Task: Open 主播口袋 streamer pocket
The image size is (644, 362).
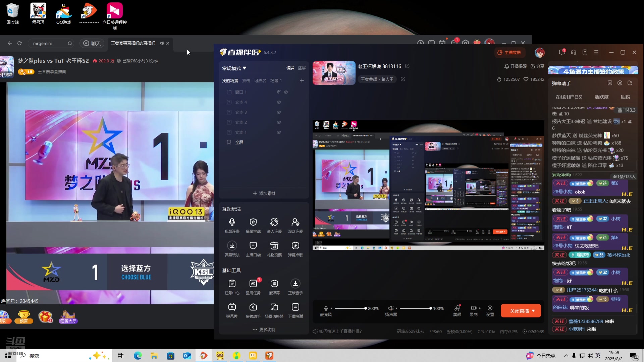Action: [x=253, y=249]
